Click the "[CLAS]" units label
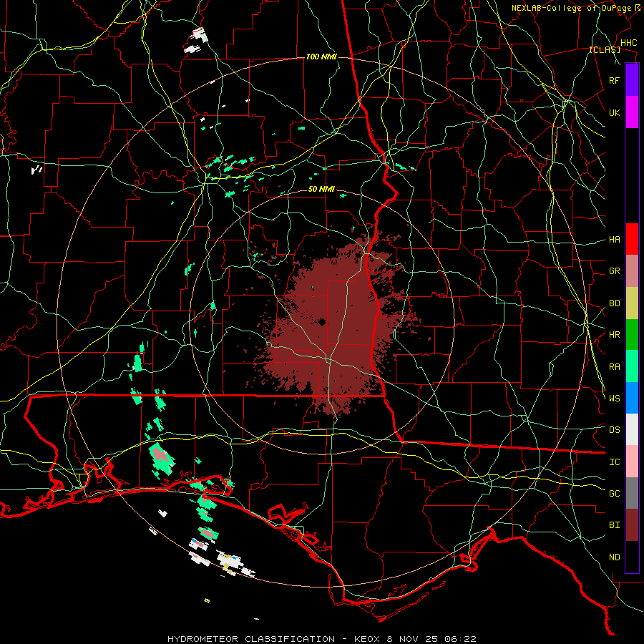644x644 pixels. point(605,50)
